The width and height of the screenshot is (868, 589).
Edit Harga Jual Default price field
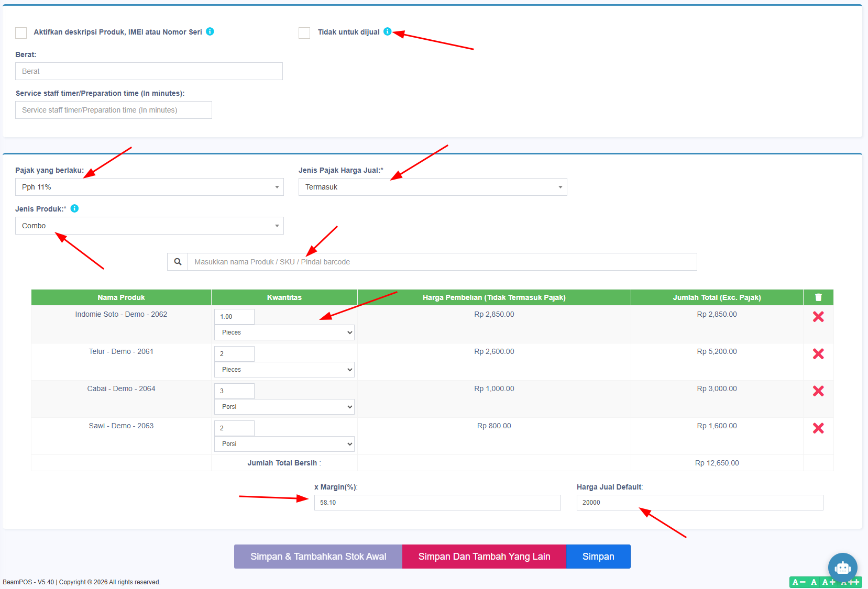(x=700, y=503)
